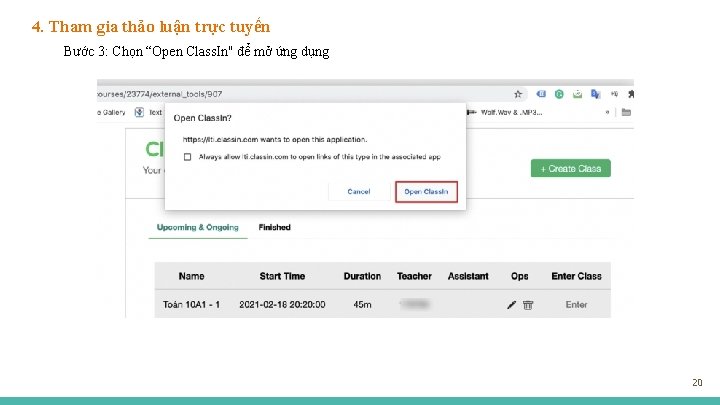Open the pin extension icon at toolbar end
720x405 pixels.
[x=631, y=94]
